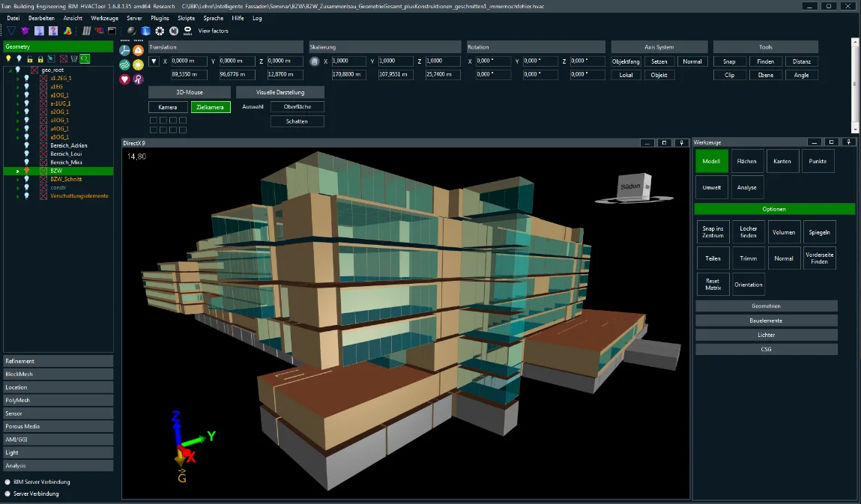Viewport: 861px width, 504px height.
Task: Open the black console window icon
Action: pos(112,31)
